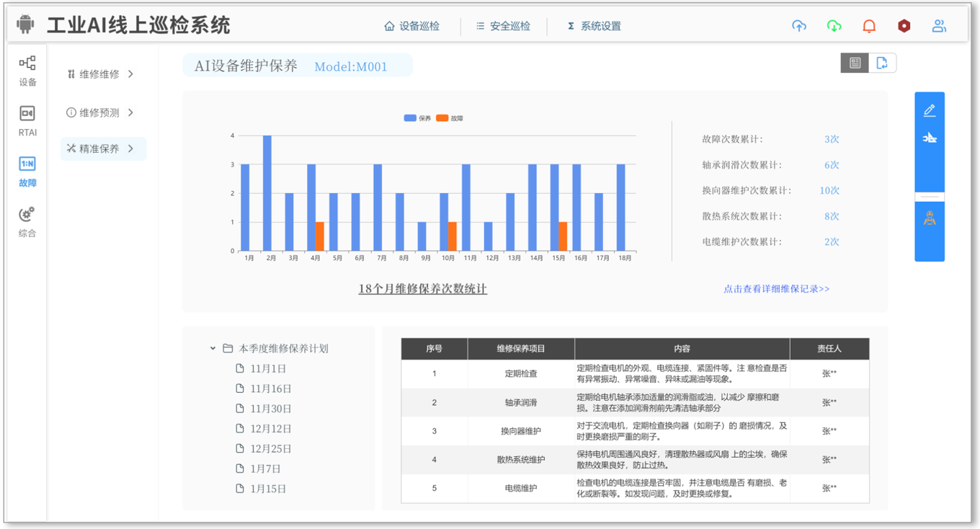The height and width of the screenshot is (529, 980).
Task: Go to the 系统设置 menu
Action: coord(594,26)
